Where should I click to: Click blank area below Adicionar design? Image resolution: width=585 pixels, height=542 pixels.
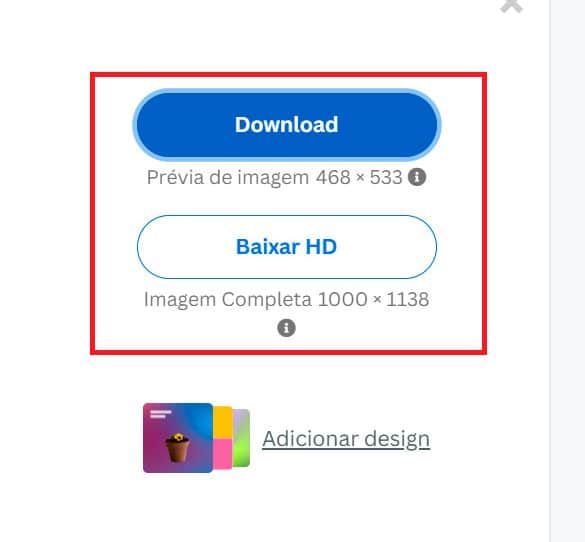287,507
